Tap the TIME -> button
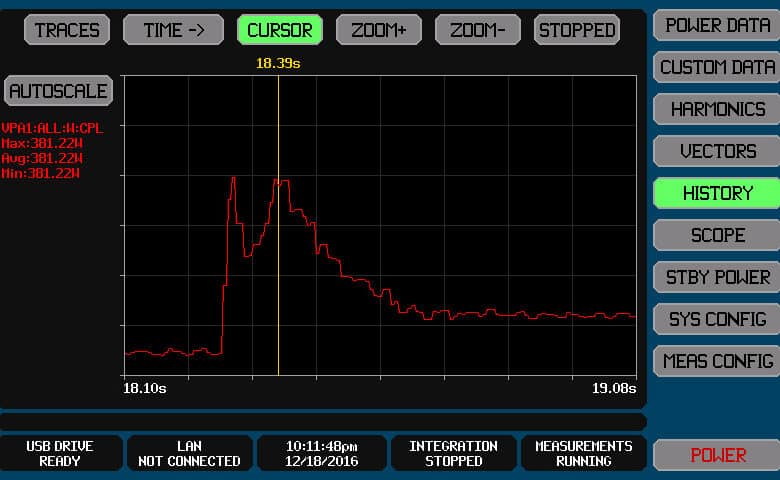The image size is (780, 480). coord(173,30)
